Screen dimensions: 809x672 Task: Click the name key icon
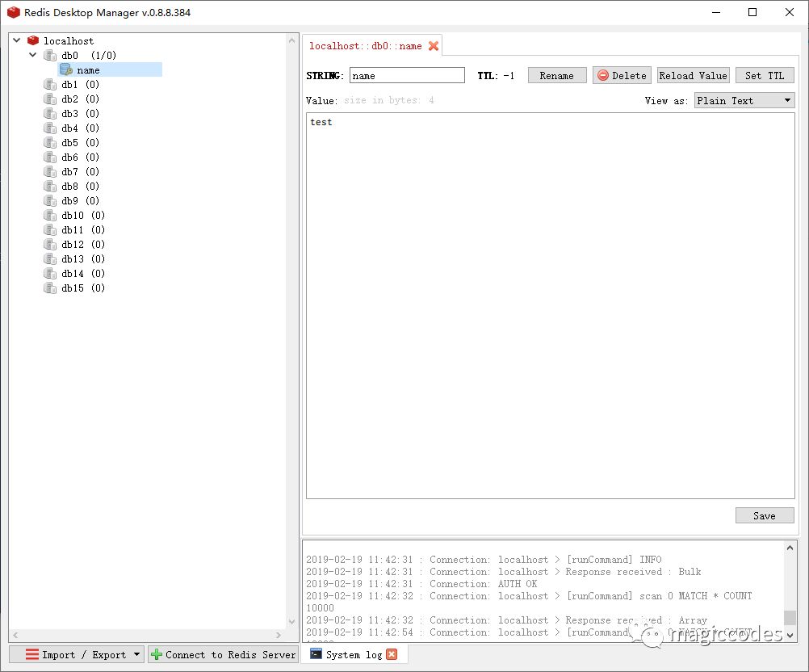tap(66, 69)
